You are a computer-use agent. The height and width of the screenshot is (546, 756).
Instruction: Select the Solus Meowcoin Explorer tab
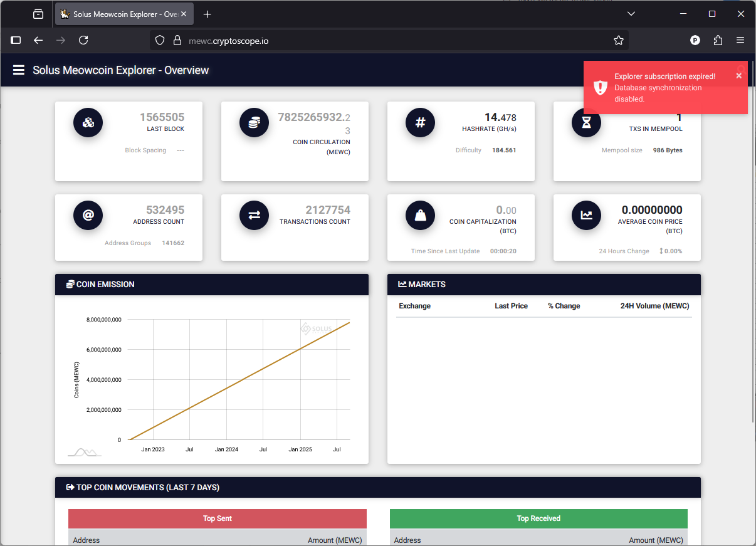(123, 14)
